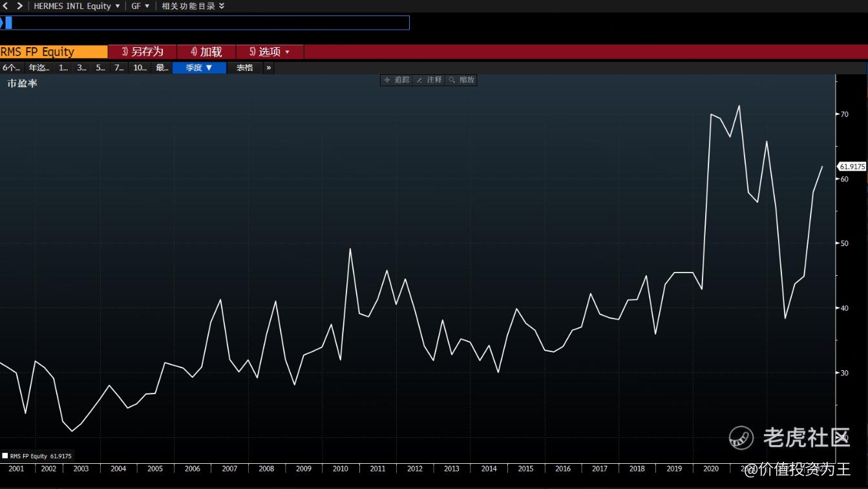
Task: Click the 加载 load button
Action: pyautogui.click(x=206, y=52)
